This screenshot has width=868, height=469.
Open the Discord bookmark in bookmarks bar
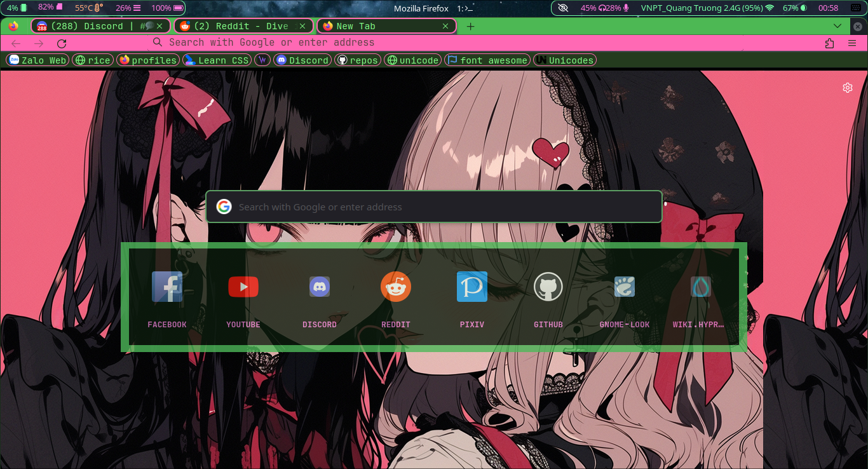click(302, 60)
